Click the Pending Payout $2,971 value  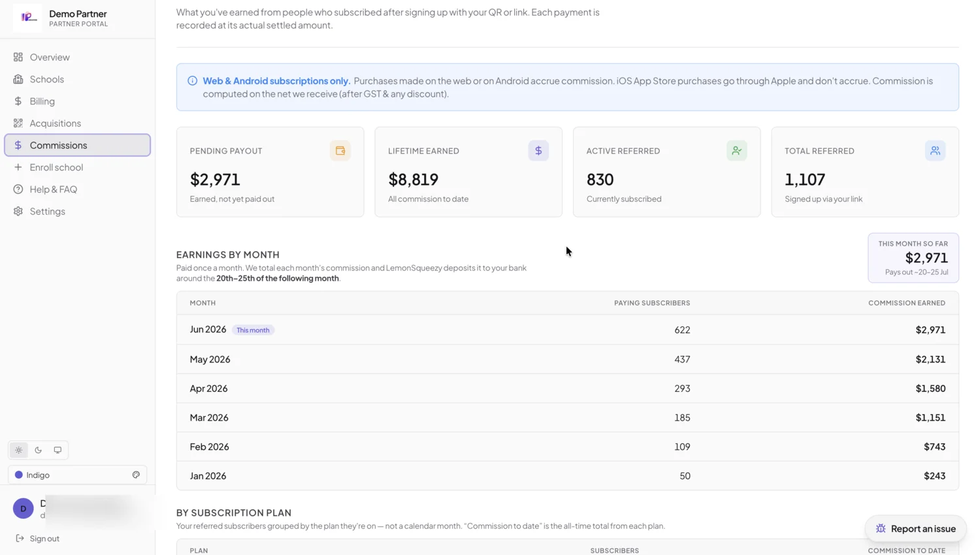(x=215, y=180)
